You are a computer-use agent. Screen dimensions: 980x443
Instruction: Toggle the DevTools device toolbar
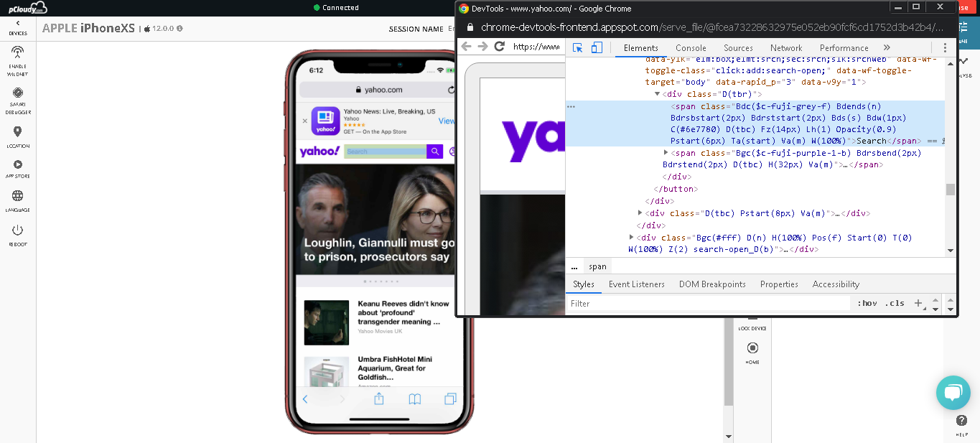(x=597, y=48)
